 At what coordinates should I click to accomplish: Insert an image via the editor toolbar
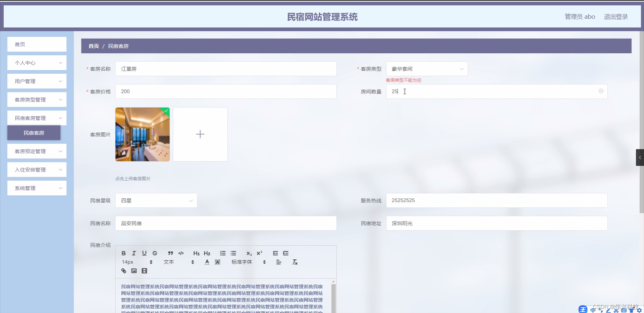pos(134,271)
